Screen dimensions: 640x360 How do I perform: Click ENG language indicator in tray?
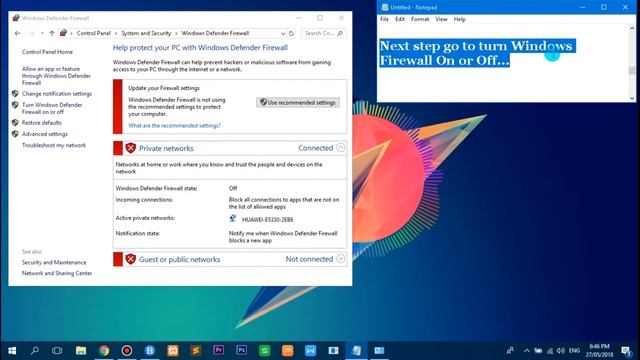pos(574,351)
